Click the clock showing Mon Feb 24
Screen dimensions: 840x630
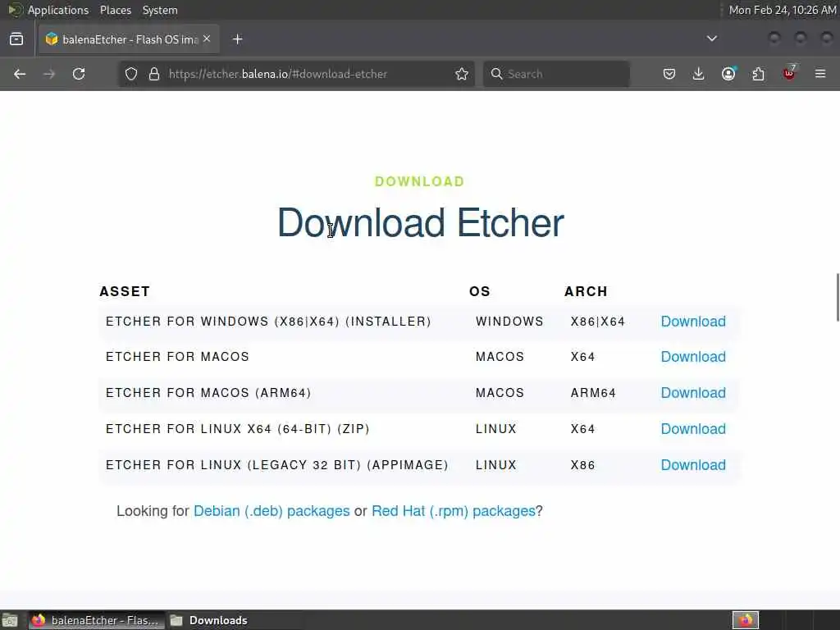pyautogui.click(x=782, y=10)
